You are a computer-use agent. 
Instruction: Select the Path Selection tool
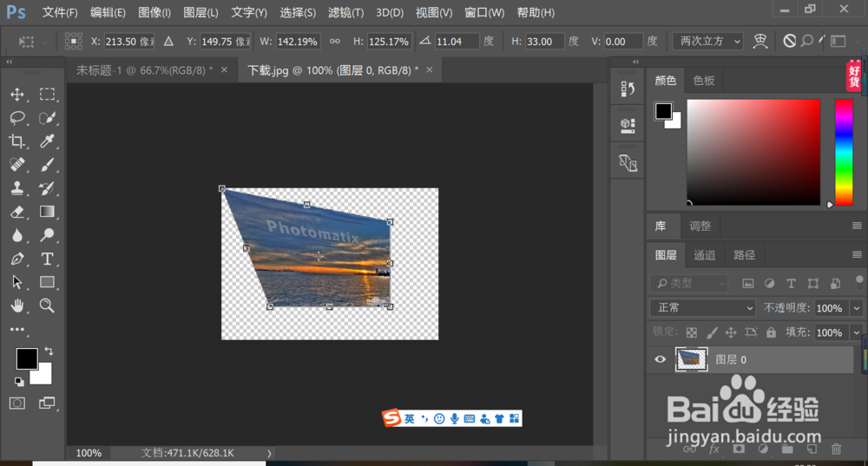point(17,282)
